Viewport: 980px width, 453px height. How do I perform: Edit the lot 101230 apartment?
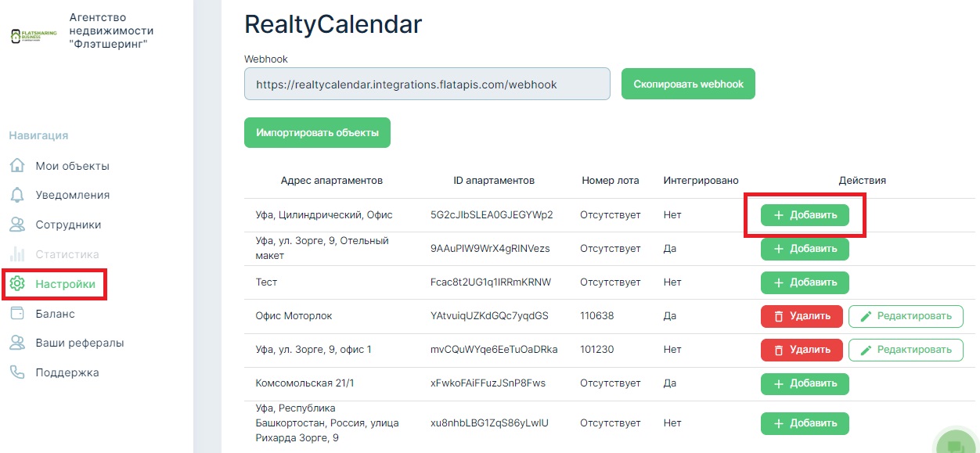click(906, 350)
